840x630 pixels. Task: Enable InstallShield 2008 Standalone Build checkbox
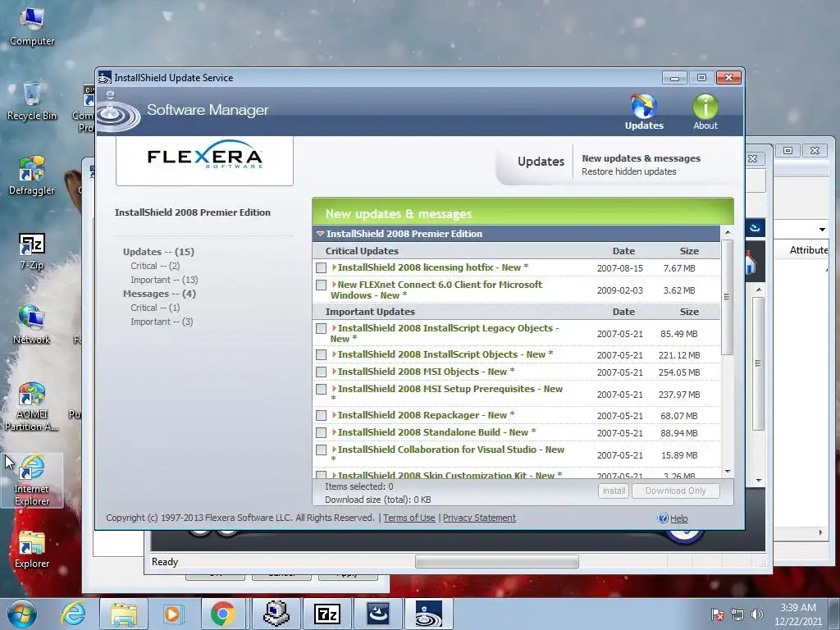(x=321, y=432)
